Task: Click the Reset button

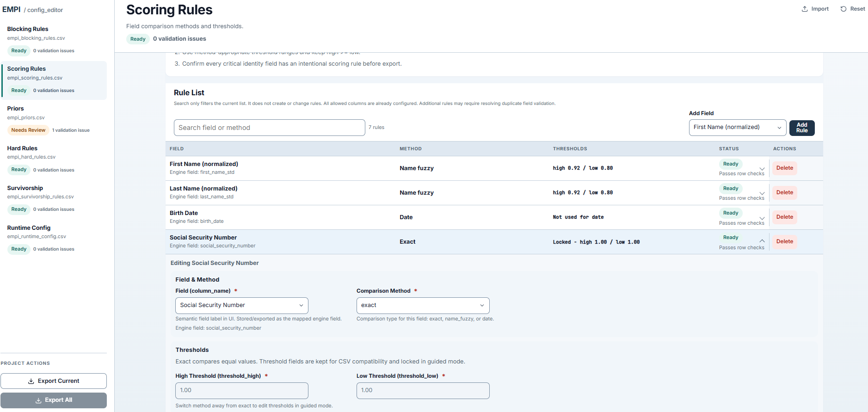Action: pos(853,9)
